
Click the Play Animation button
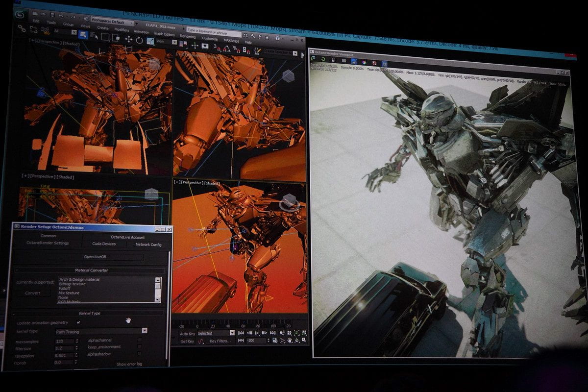pos(258,333)
